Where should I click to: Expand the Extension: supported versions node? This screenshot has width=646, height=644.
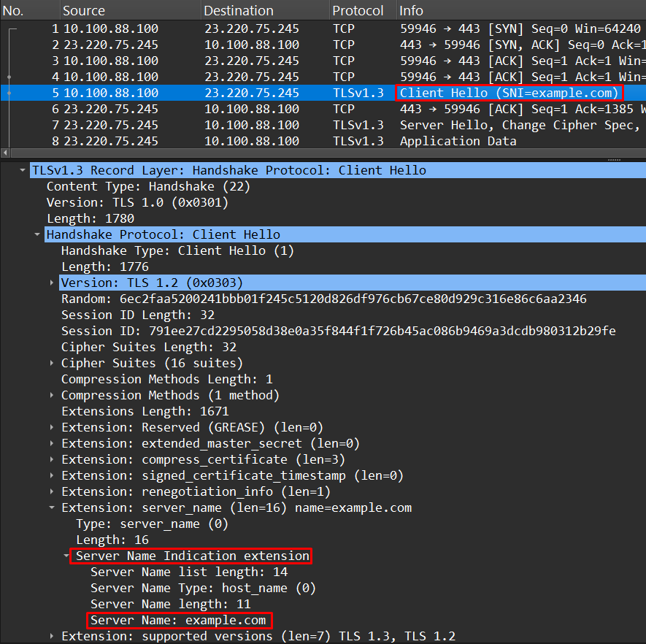[x=50, y=636]
